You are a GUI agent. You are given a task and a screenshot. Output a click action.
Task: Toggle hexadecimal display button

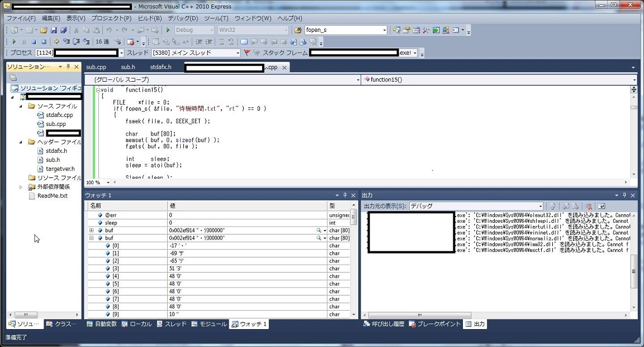pos(102,41)
